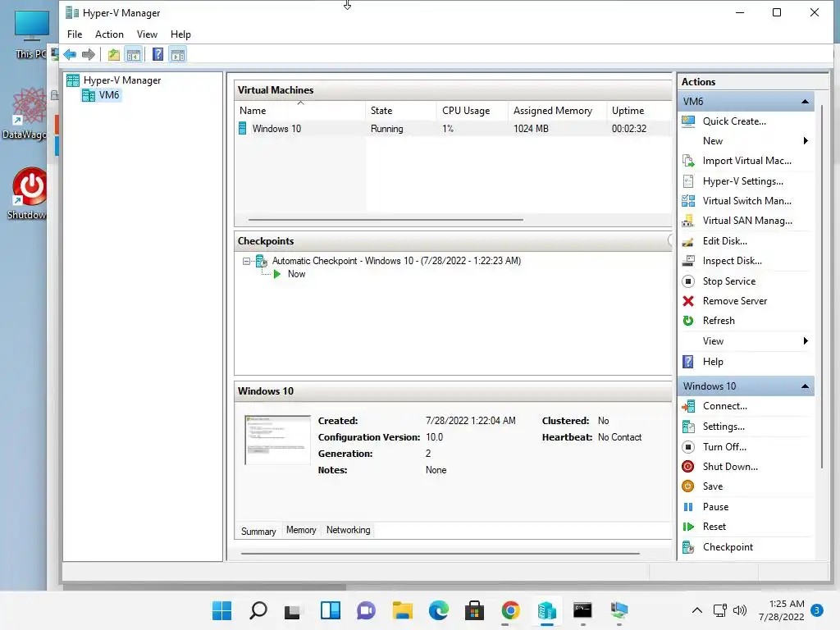
Task: Switch to the Memory tab
Action: [x=301, y=530]
